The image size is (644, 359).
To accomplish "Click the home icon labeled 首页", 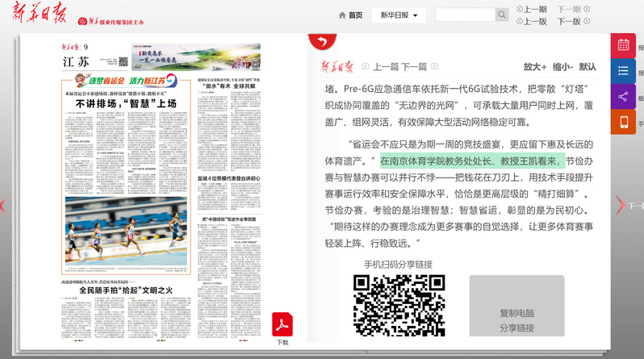I will click(351, 15).
